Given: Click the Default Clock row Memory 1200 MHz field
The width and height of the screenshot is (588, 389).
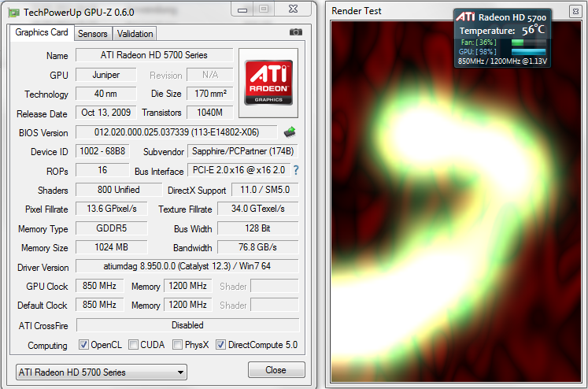Looking at the screenshot, I should 188,305.
